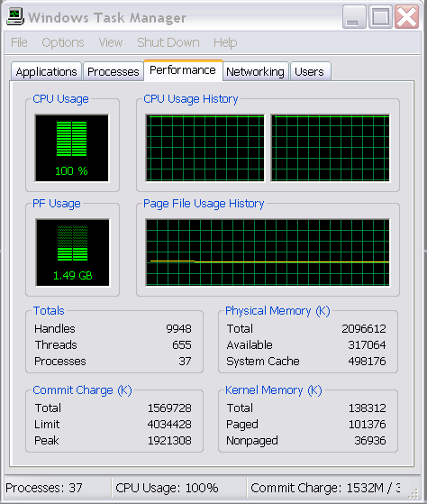The image size is (427, 504).
Task: Open the Options menu
Action: pyautogui.click(x=63, y=42)
